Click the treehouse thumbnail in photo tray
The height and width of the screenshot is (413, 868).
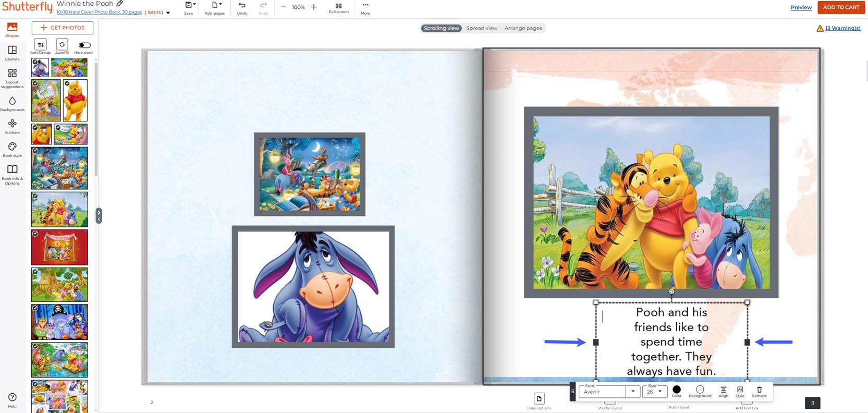pyautogui.click(x=59, y=285)
